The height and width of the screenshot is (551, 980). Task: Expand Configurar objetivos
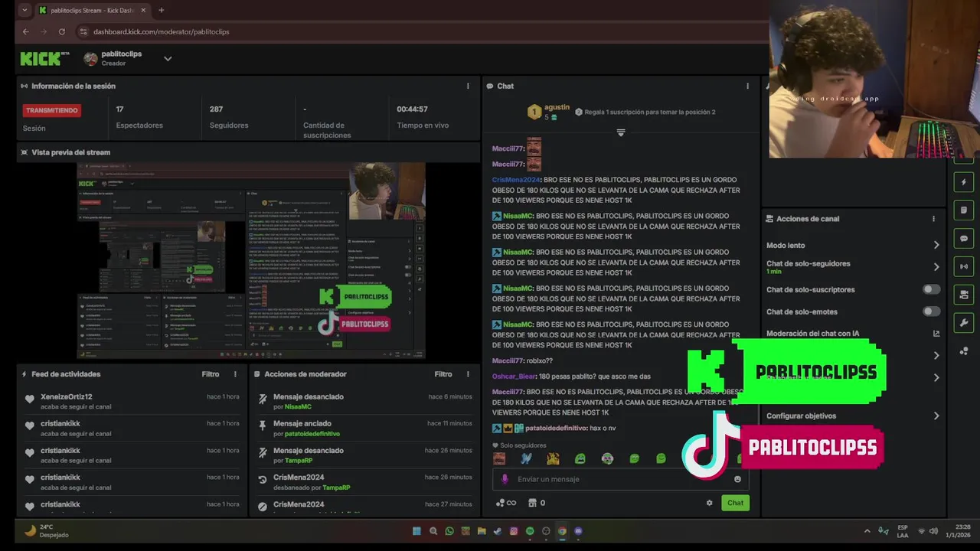(x=936, y=416)
